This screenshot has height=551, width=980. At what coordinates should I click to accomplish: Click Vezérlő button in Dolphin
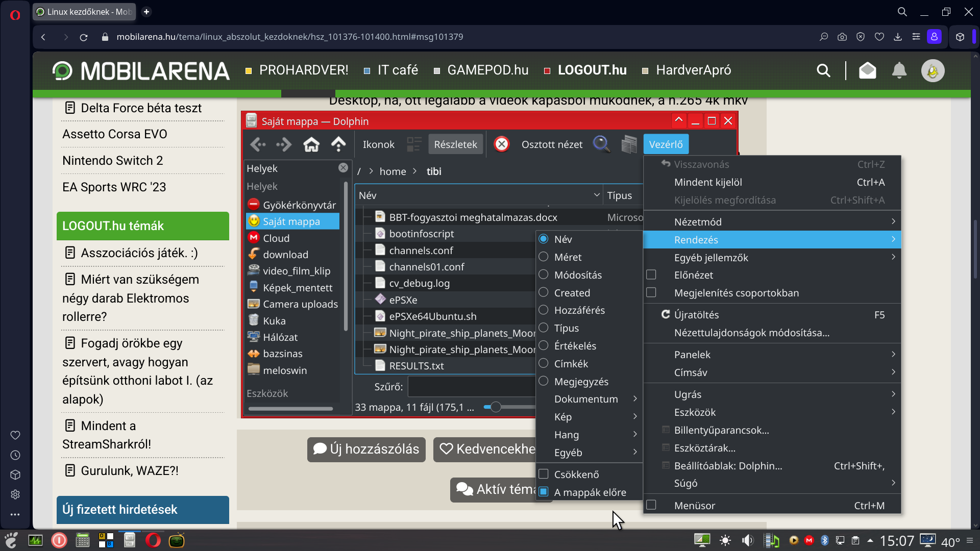tap(666, 144)
